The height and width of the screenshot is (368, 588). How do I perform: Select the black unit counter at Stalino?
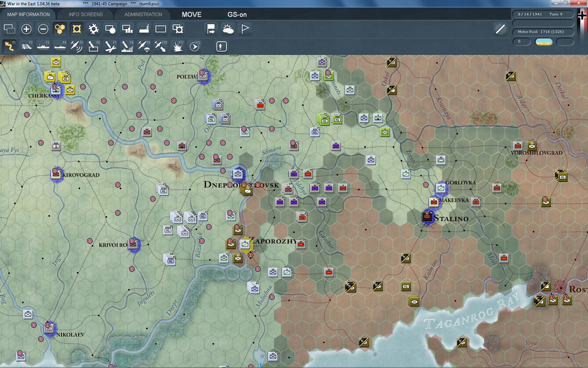(x=427, y=216)
